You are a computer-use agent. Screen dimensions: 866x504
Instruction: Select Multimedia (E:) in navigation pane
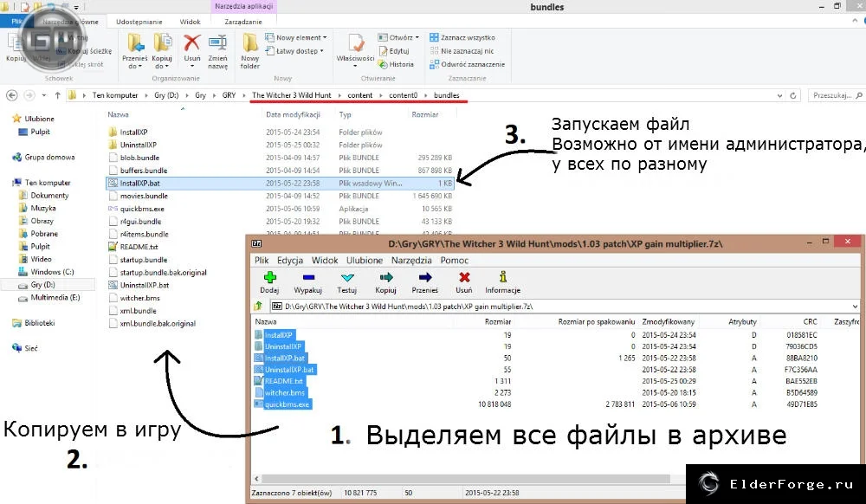[55, 297]
